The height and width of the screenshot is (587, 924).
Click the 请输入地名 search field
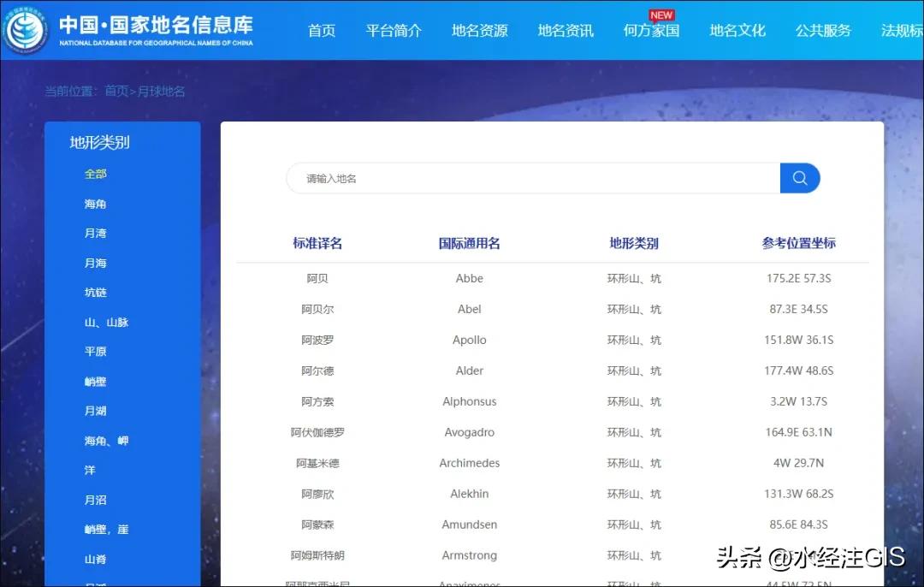pos(532,178)
